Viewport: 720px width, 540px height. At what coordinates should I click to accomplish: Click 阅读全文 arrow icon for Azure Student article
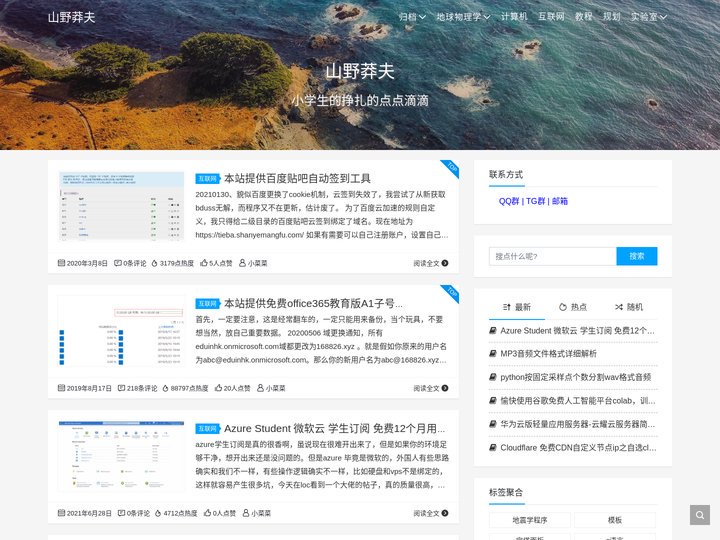click(x=444, y=513)
